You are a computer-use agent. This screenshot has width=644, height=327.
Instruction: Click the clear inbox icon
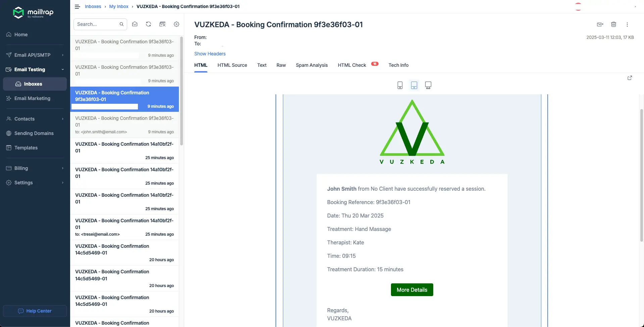coord(162,24)
